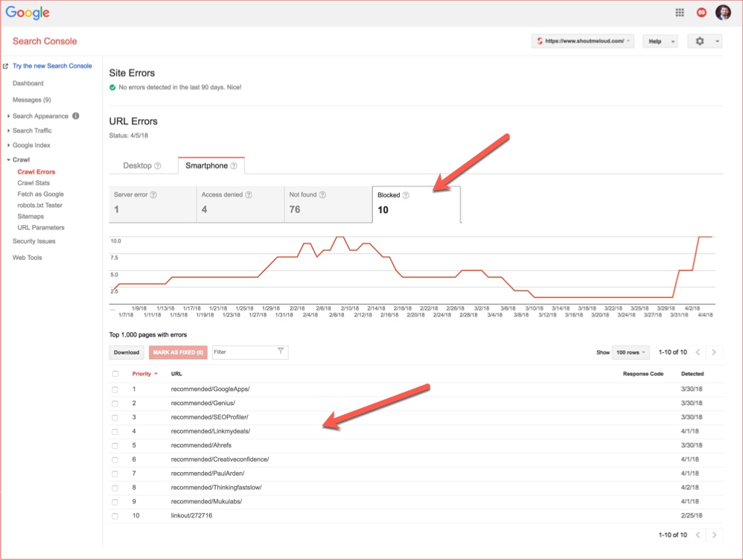Viewport: 743px width, 560px height.
Task: Click the help icon on the Desktop tab
Action: [159, 165]
